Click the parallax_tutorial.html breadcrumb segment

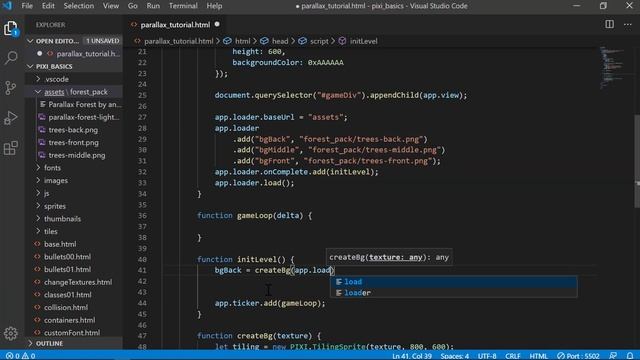(178, 41)
